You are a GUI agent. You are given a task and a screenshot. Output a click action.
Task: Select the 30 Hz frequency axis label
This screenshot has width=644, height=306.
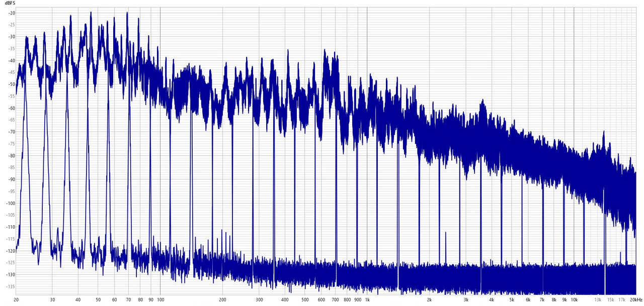(52, 299)
